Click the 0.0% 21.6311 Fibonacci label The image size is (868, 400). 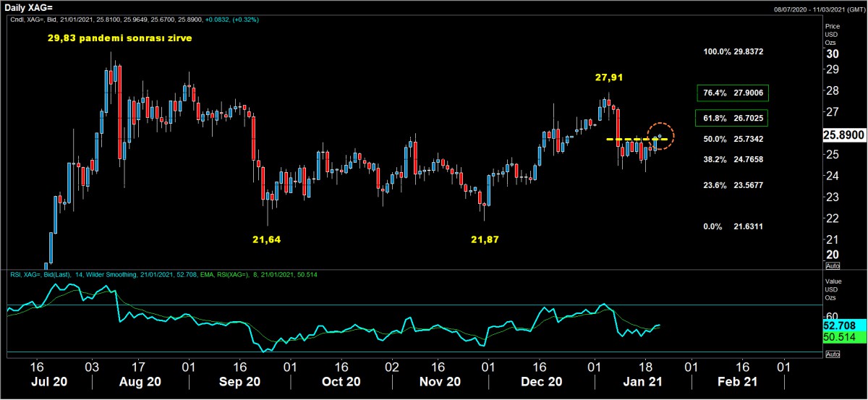733,226
